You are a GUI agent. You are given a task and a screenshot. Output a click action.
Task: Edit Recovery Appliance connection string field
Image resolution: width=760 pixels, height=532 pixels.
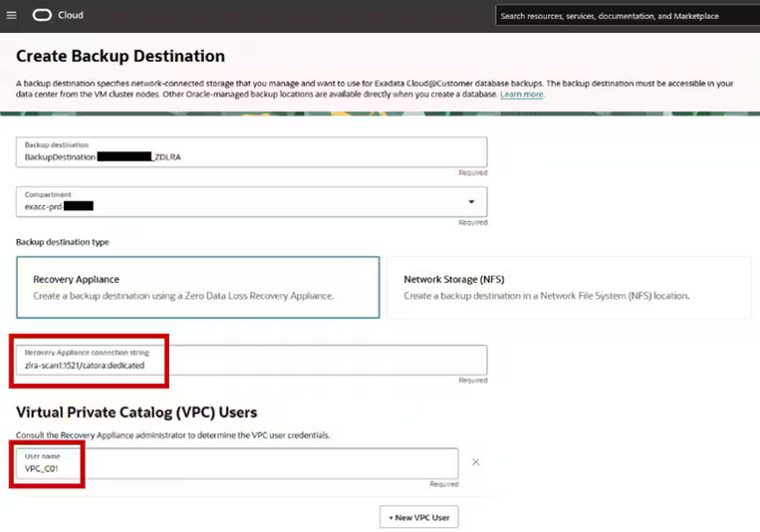252,360
